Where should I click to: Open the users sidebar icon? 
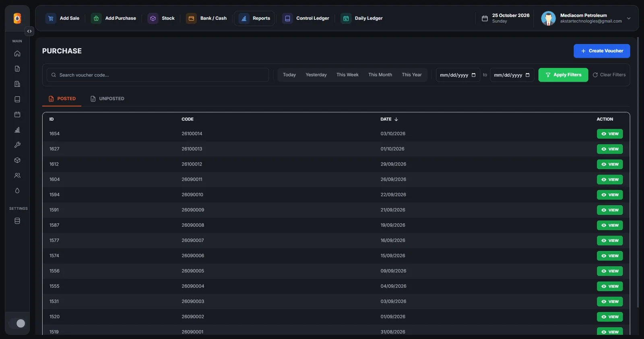pyautogui.click(x=17, y=176)
